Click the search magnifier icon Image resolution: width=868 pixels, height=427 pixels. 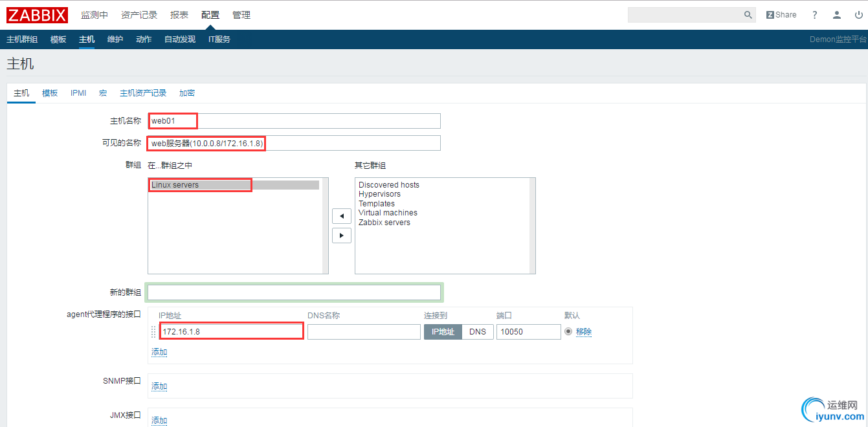[748, 15]
